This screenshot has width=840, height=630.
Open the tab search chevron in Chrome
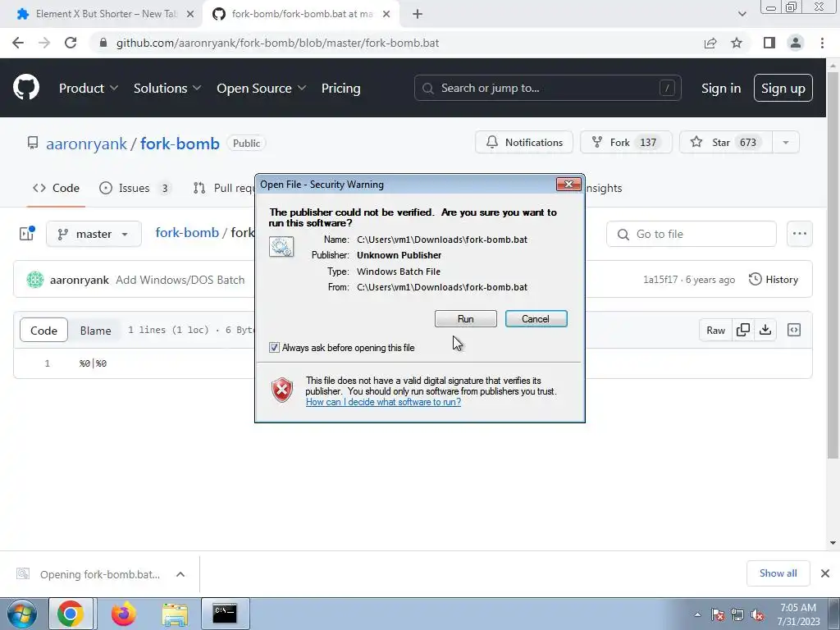(742, 14)
